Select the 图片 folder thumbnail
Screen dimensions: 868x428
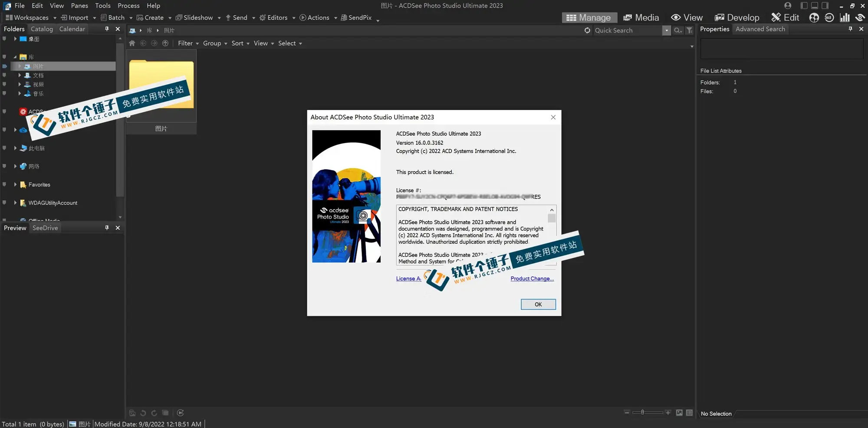(161, 91)
